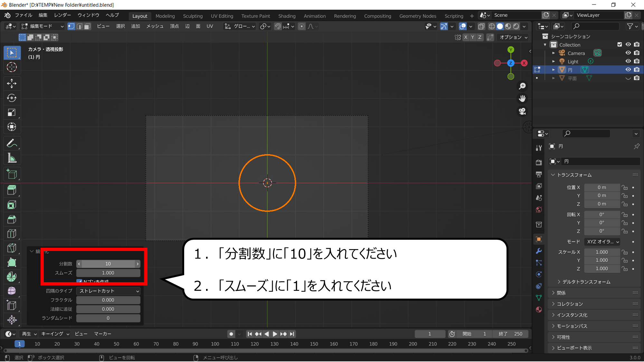The height and width of the screenshot is (362, 644).
Task: Select the Shrink/Fatten tool
Action: point(12,320)
